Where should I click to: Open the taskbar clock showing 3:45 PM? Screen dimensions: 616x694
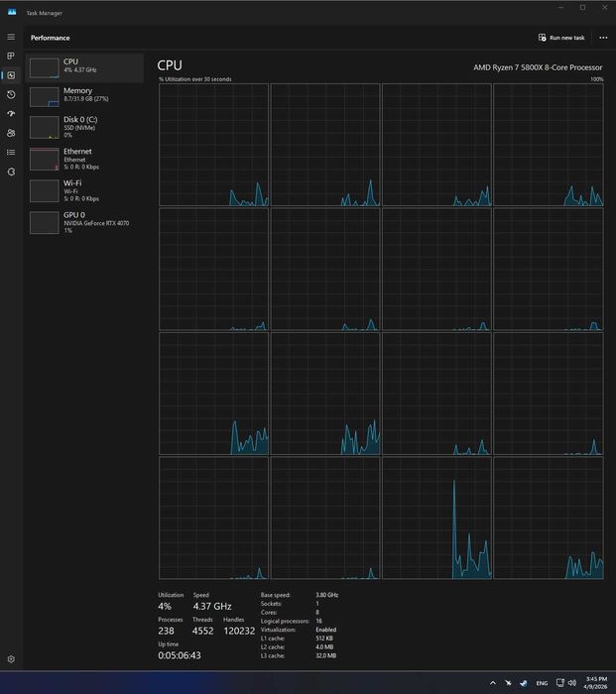pos(595,682)
